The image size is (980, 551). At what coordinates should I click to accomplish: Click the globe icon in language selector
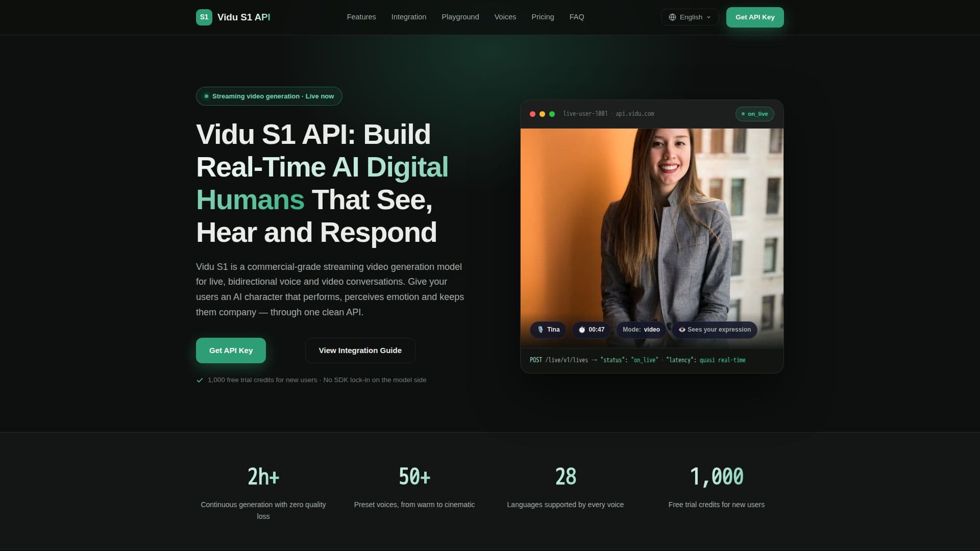point(672,17)
